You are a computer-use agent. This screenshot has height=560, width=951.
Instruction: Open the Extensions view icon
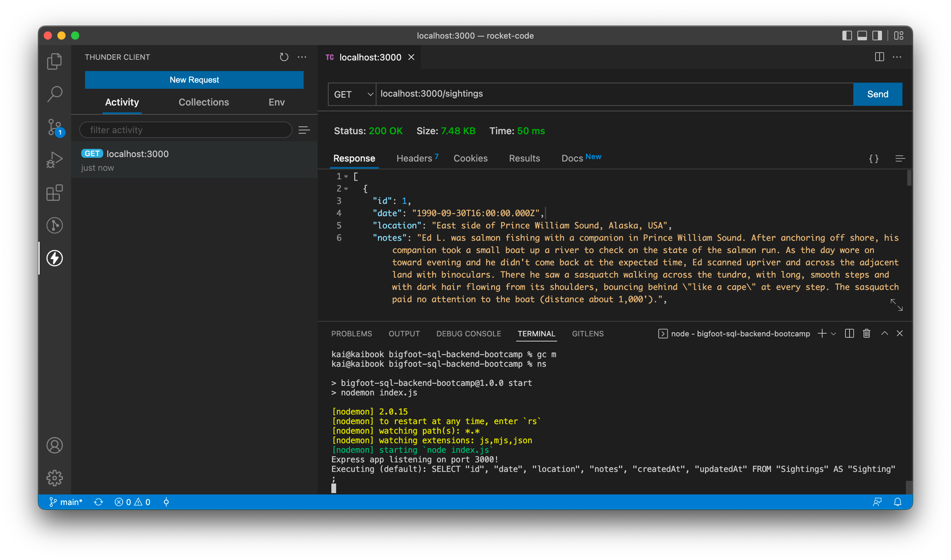pos(54,193)
